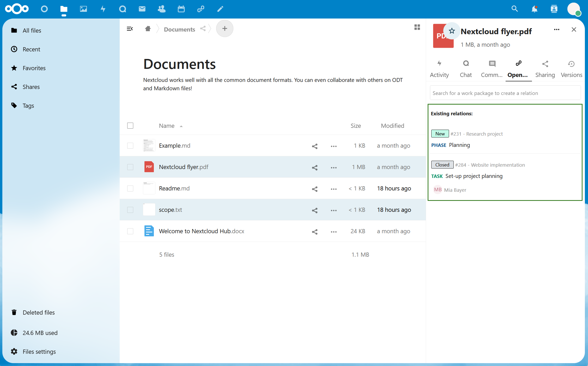Open the Calendar app icon
The width and height of the screenshot is (588, 366).
point(181,9)
